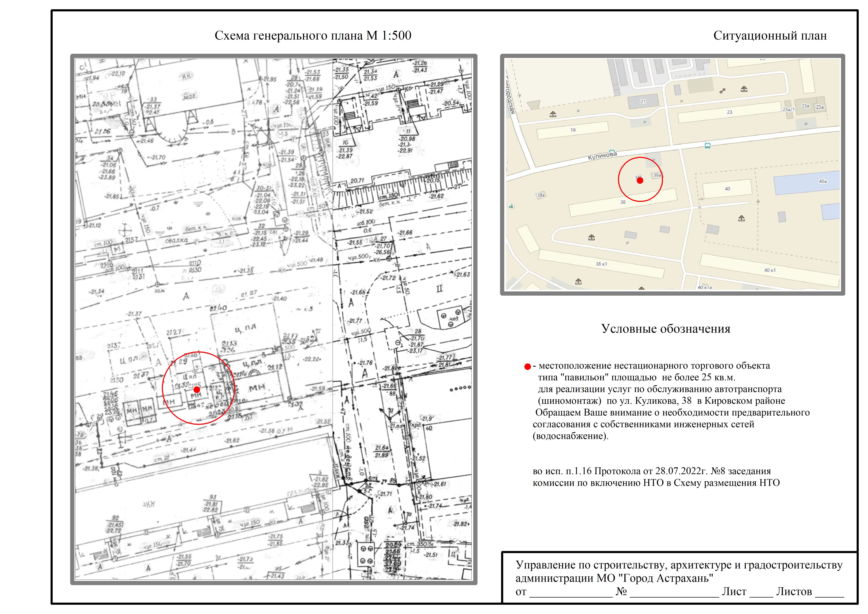Click the heading 'Схема генерального плана М 1:500'

pyautogui.click(x=313, y=36)
